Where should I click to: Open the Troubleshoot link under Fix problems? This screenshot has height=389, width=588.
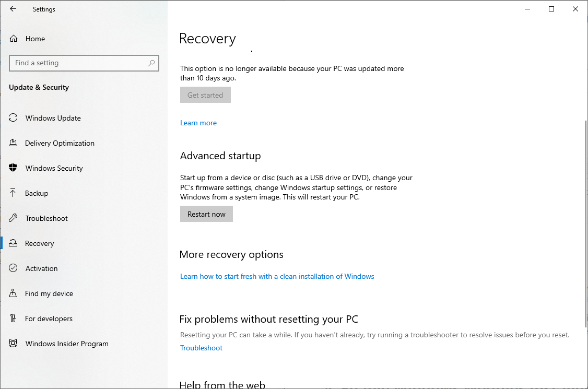pyautogui.click(x=201, y=348)
